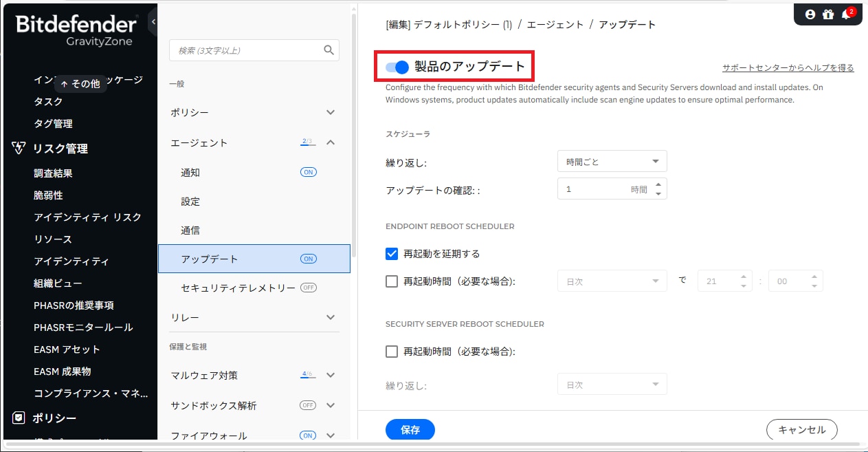Viewport: 868px width, 452px height.
Task: Open the notifications bell icon
Action: (x=846, y=14)
